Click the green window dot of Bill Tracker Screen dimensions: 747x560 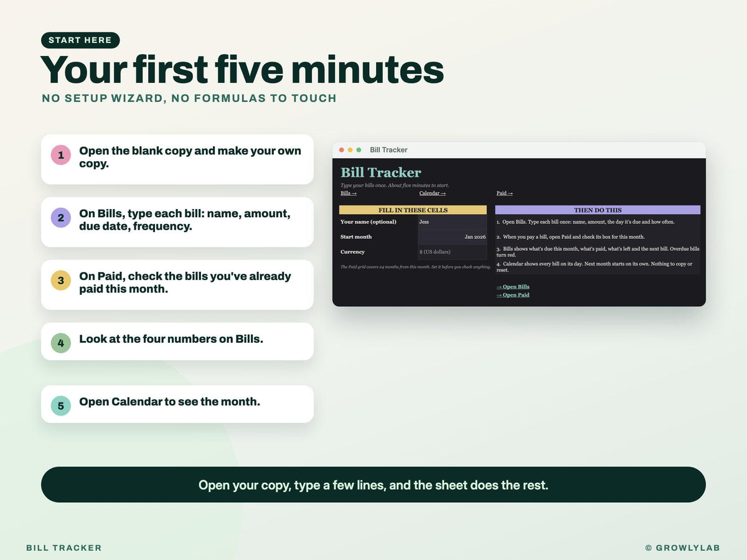point(359,150)
